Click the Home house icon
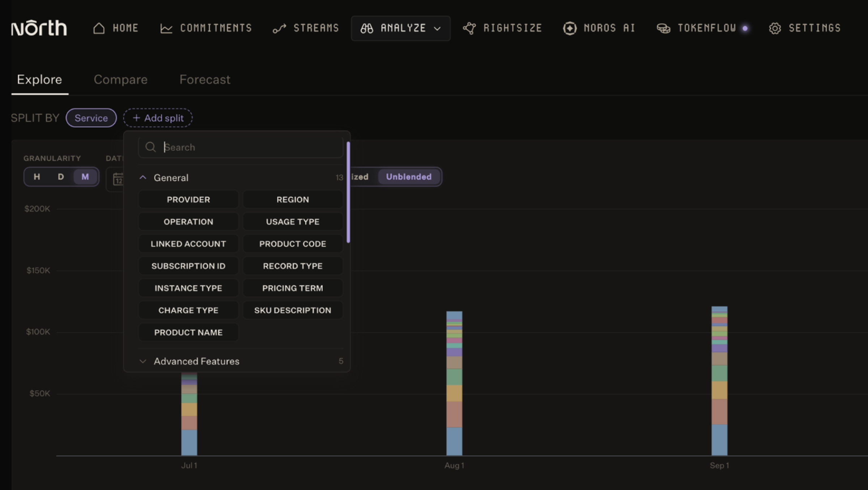868x490 pixels. point(99,28)
